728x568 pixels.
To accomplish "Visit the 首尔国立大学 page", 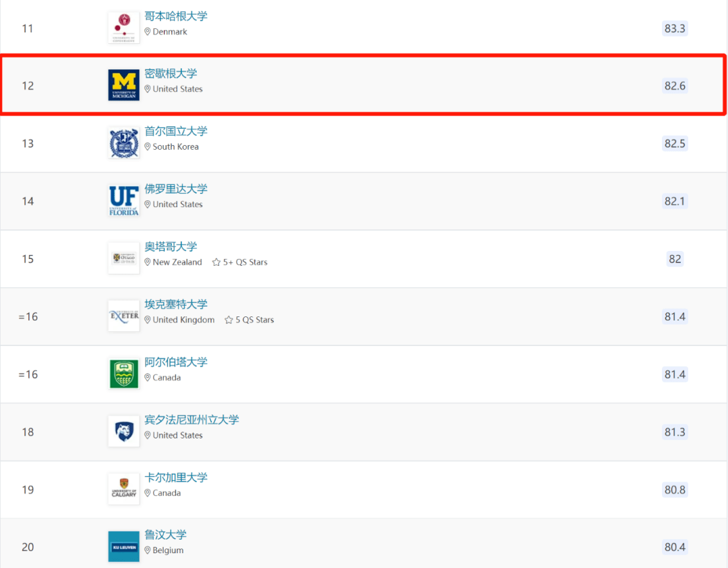I will pyautogui.click(x=176, y=131).
